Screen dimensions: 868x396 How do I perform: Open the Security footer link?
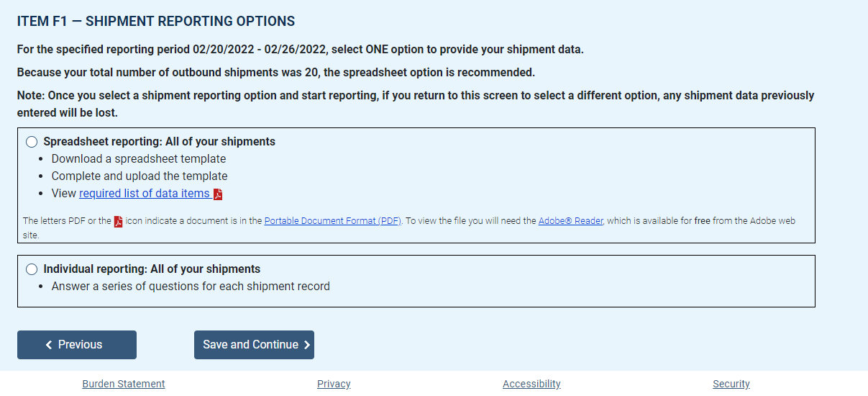point(731,384)
